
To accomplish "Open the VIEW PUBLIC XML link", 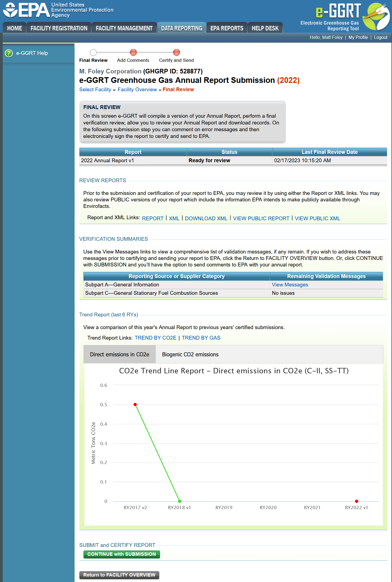I will pyautogui.click(x=317, y=218).
